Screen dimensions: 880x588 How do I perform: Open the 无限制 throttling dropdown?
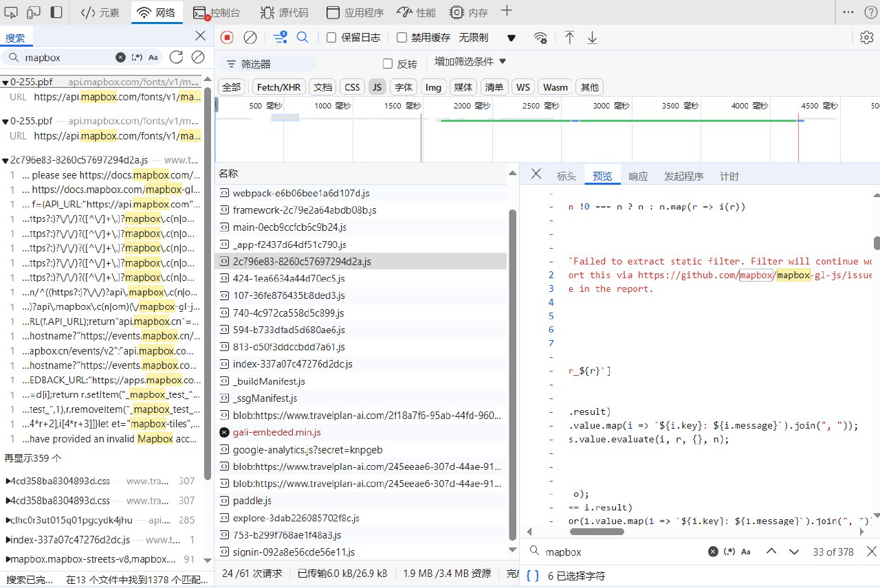[x=487, y=38]
